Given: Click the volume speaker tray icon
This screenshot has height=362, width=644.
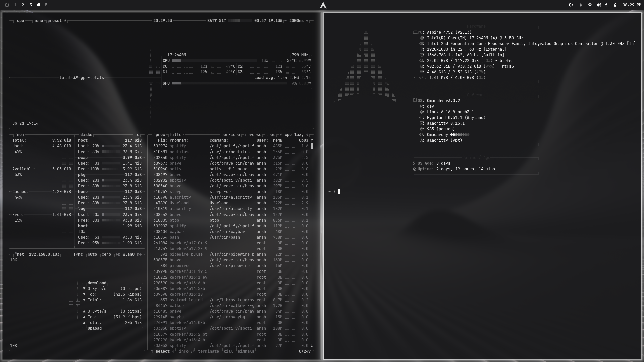Looking at the screenshot, I should [599, 5].
